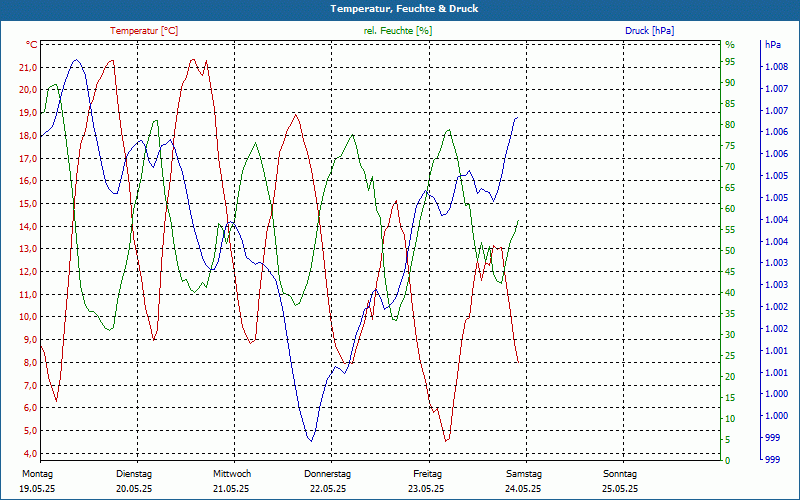Image resolution: width=800 pixels, height=500 pixels.
Task: Click the '15,0' temperature axis value
Action: (29, 204)
